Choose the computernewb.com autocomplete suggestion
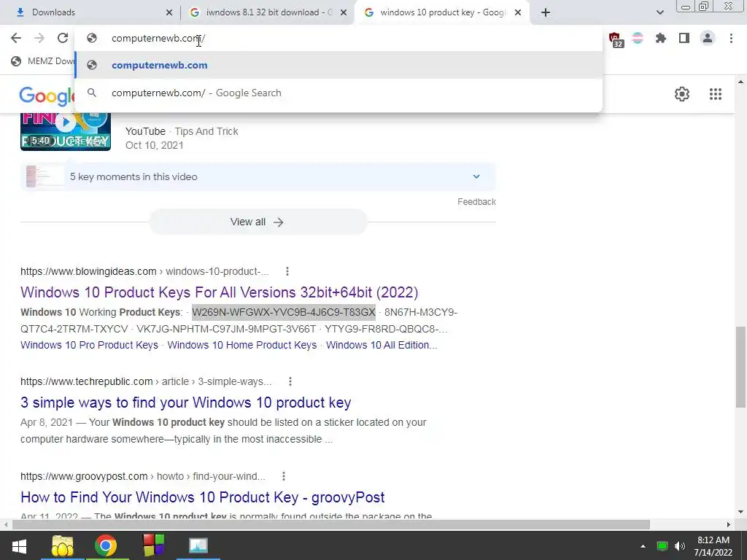This screenshot has height=560, width=747. [338, 65]
